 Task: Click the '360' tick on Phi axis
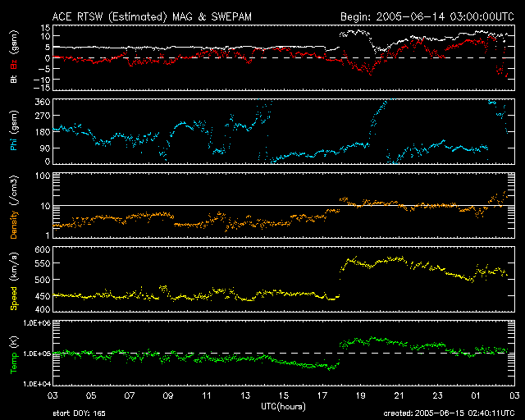click(x=43, y=102)
